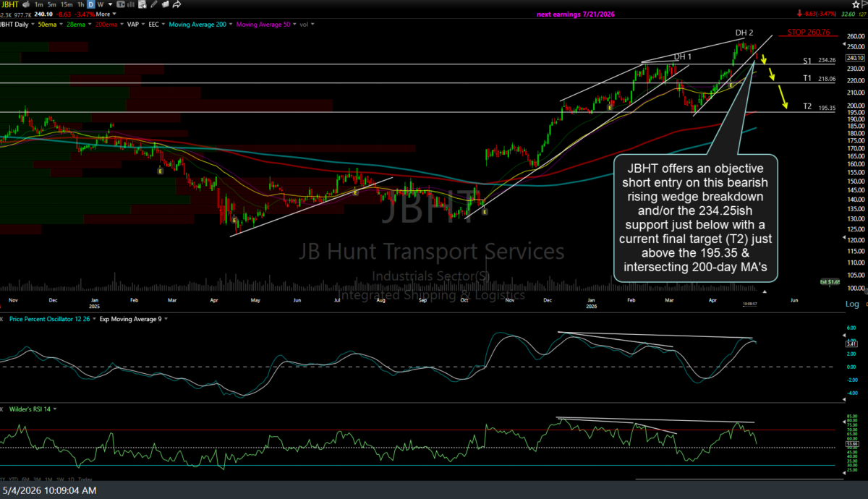868x499 pixels.
Task: Click the share arrow icon
Action: 176,4
